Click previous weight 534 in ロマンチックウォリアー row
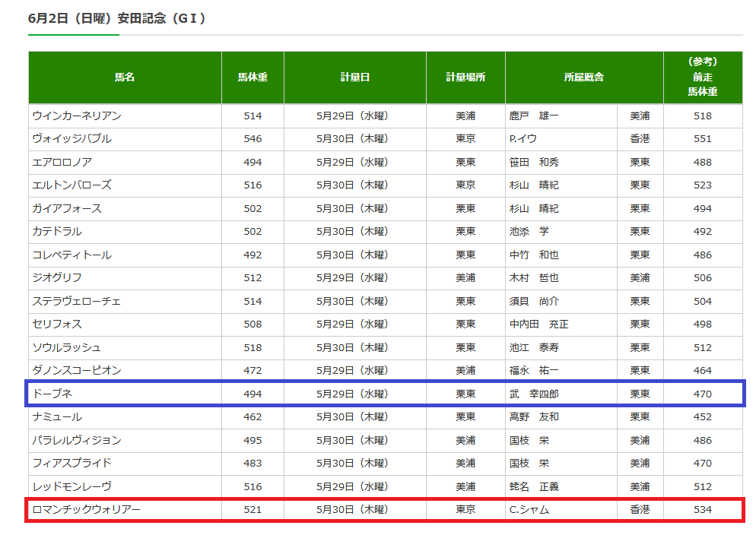The height and width of the screenshot is (535, 756). [703, 509]
